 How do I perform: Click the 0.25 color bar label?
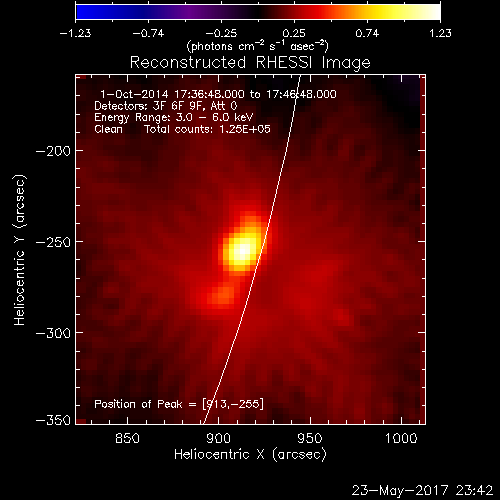click(294, 33)
